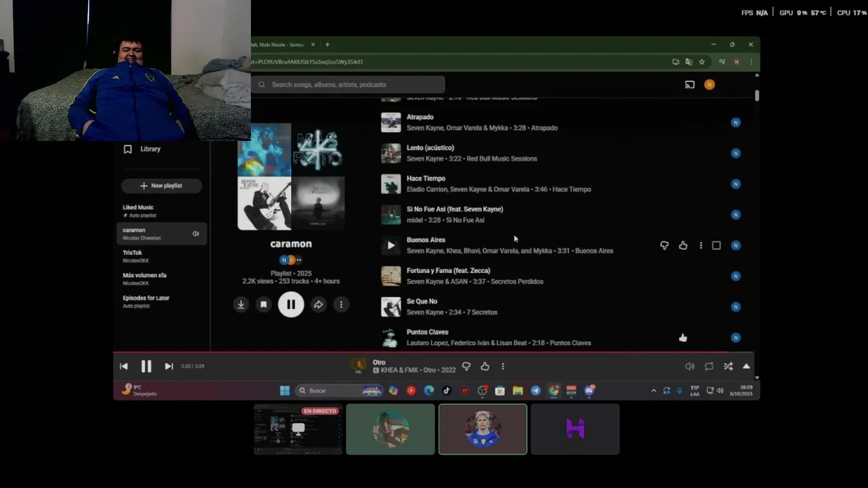The width and height of the screenshot is (868, 488).
Task: Download the caramon playlist
Action: 241,304
